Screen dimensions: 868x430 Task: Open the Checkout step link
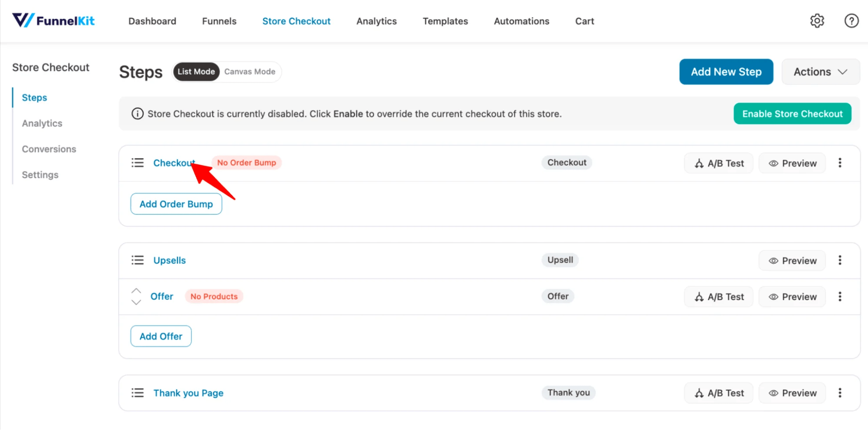(173, 163)
